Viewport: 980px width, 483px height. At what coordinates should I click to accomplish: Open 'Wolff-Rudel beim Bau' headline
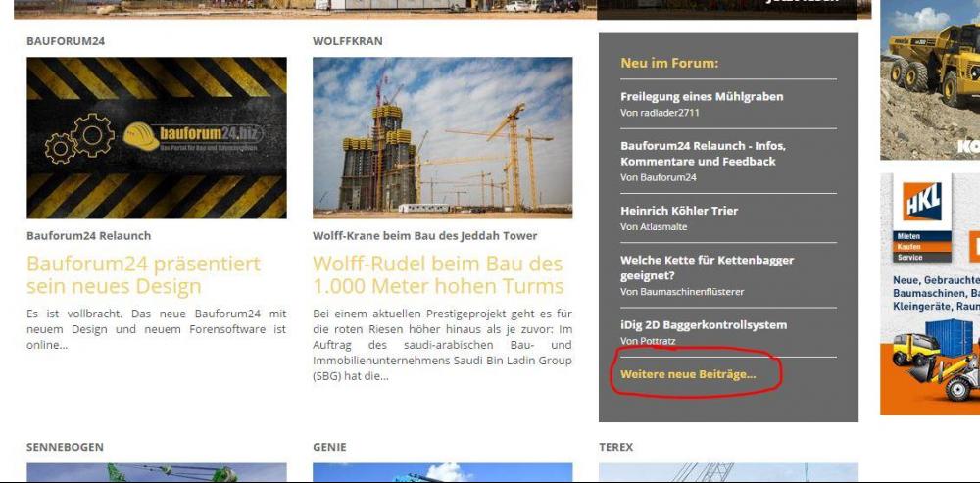pyautogui.click(x=437, y=275)
